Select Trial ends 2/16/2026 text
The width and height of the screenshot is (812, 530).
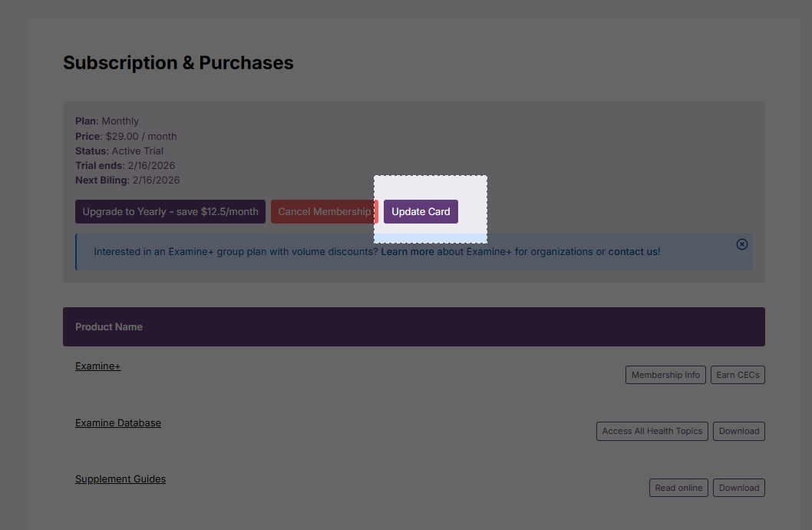tap(125, 165)
